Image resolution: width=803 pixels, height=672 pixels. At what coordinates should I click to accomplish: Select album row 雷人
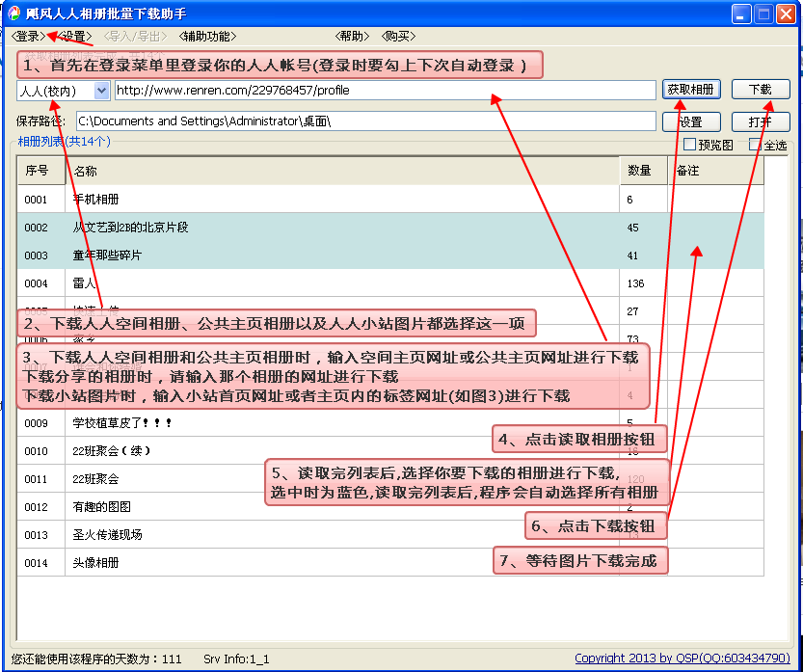point(390,283)
